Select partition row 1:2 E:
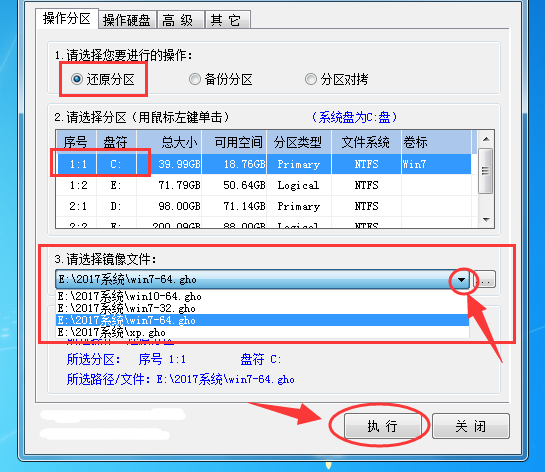Screen dimensions: 545x472 point(263,185)
